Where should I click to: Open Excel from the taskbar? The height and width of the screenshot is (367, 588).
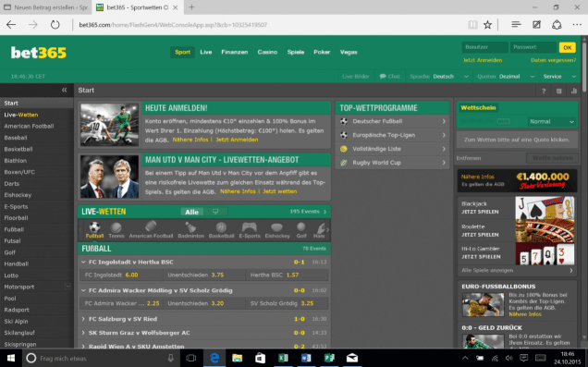click(x=283, y=358)
